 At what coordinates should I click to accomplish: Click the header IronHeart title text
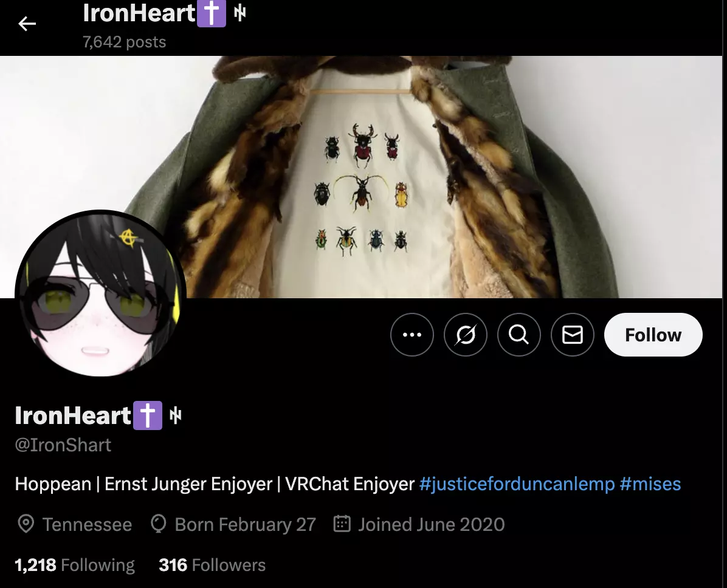pyautogui.click(x=139, y=13)
